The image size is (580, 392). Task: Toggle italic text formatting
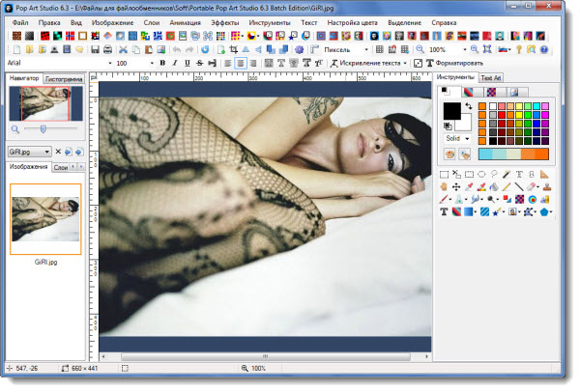174,63
